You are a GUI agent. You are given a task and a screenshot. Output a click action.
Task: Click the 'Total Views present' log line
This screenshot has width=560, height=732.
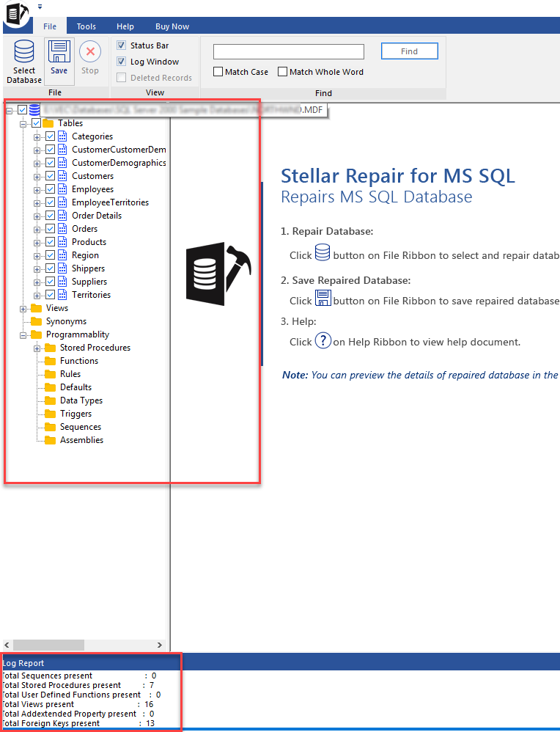pyautogui.click(x=78, y=704)
